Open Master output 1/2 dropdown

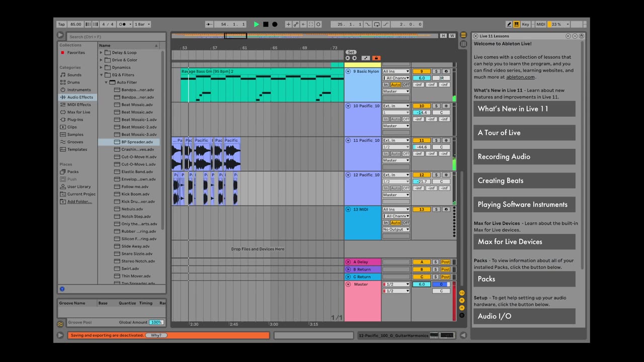pyautogui.click(x=396, y=291)
